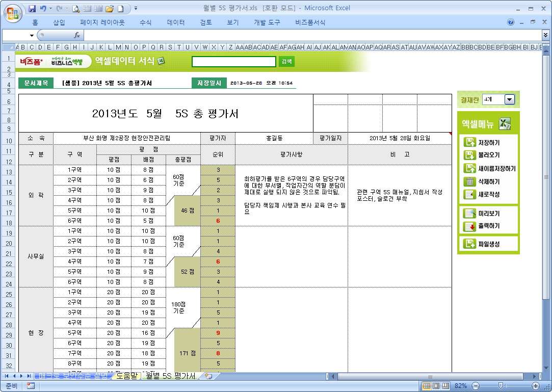Screen dimensions: 552x392
Task: Click the search field in the green banner
Action: click(x=234, y=62)
